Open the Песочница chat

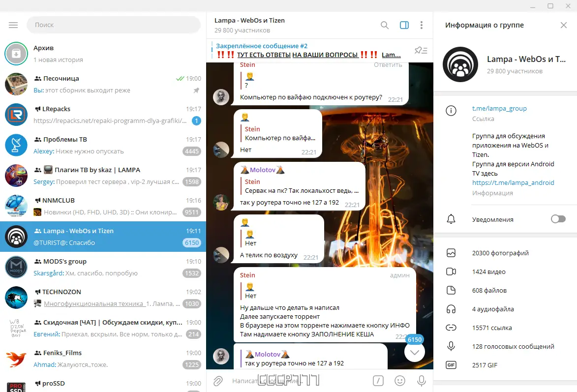tap(103, 84)
